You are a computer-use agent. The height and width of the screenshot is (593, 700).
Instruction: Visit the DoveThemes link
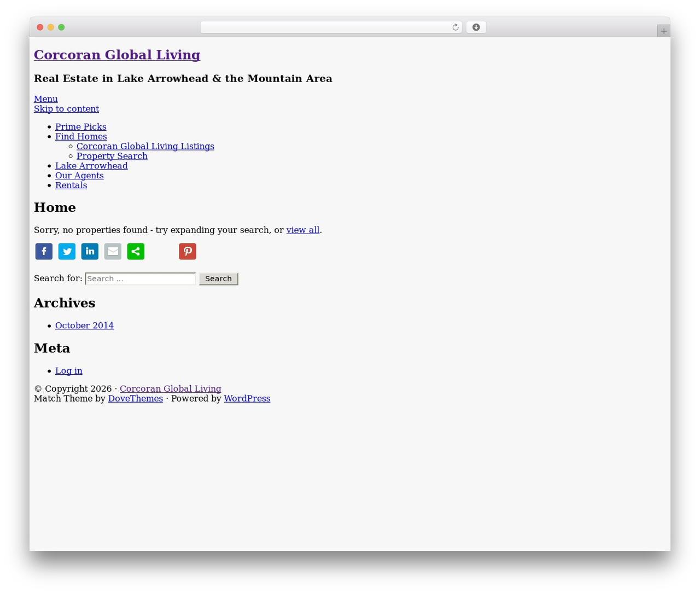click(136, 399)
